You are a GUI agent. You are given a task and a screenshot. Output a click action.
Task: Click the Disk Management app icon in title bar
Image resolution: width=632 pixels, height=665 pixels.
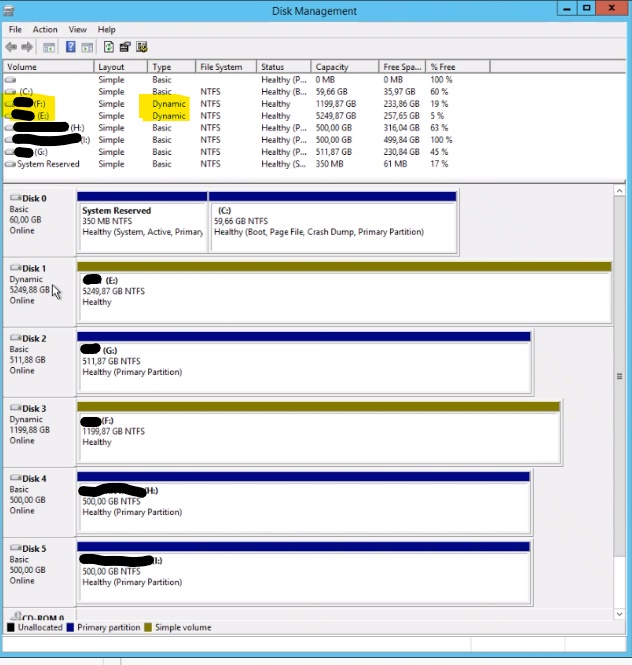[9, 10]
